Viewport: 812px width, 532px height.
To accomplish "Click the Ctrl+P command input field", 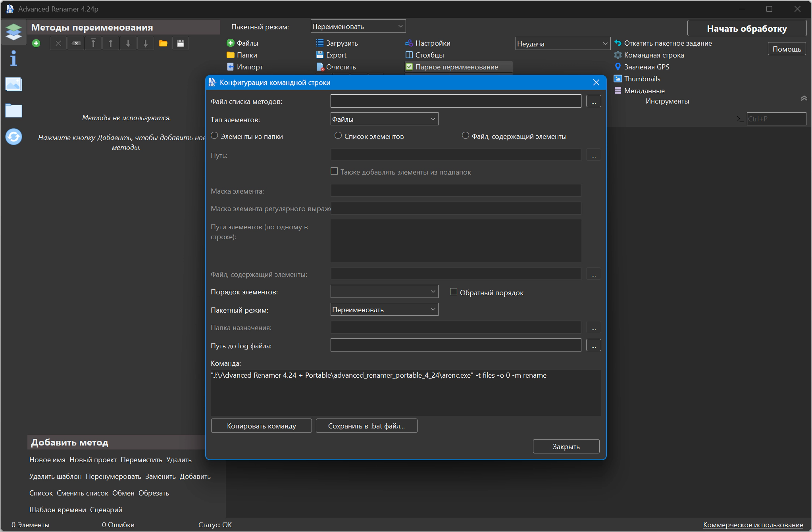I will pyautogui.click(x=776, y=119).
